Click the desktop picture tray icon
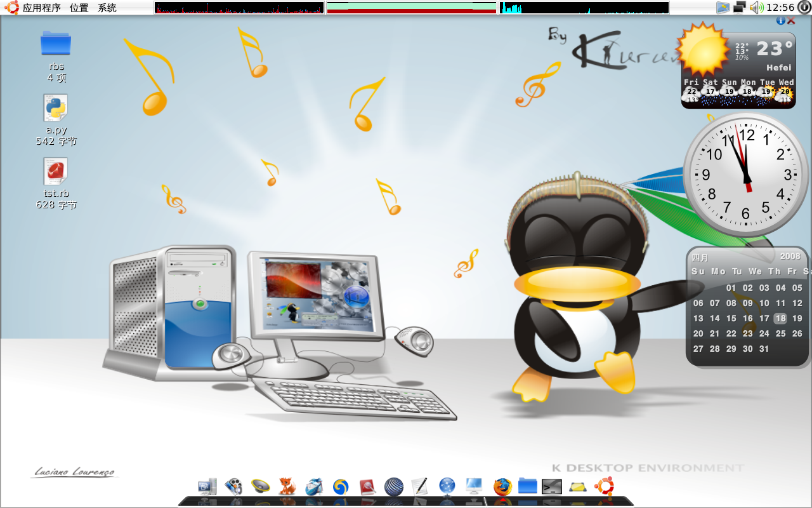Image resolution: width=812 pixels, height=508 pixels. (x=723, y=8)
